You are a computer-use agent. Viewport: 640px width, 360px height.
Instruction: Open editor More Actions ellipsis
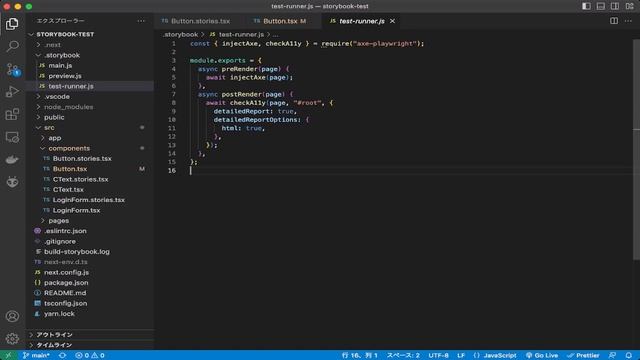point(628,21)
